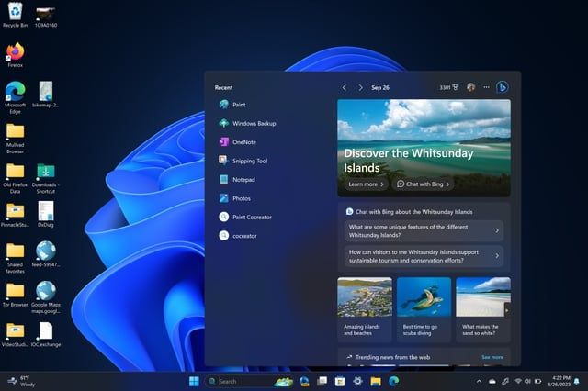Open OneNote in the Recent list
Viewport: 588px width, 391px height.
coord(243,142)
